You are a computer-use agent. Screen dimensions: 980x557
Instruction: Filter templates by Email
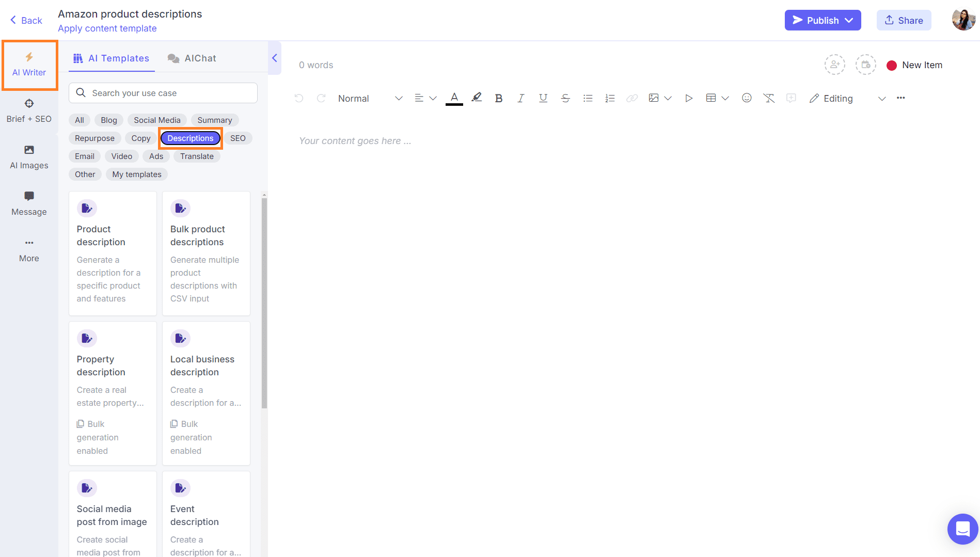point(85,156)
